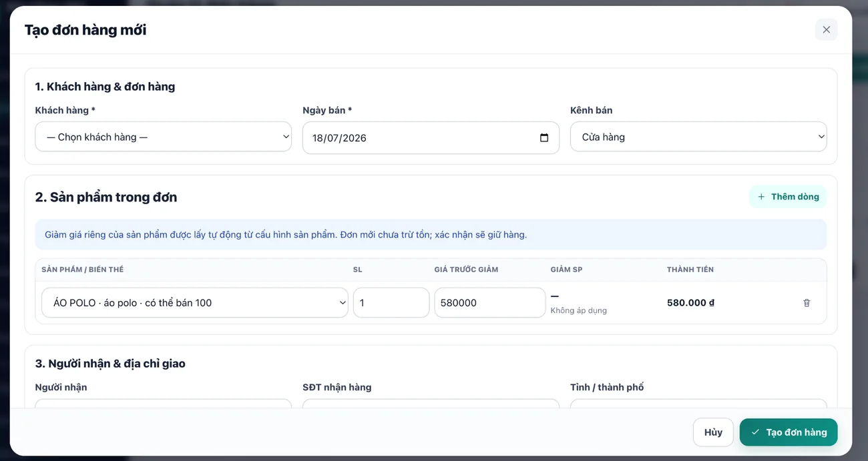The image size is (868, 461).
Task: Click the Tạo đơn hàng submit button
Action: (789, 432)
